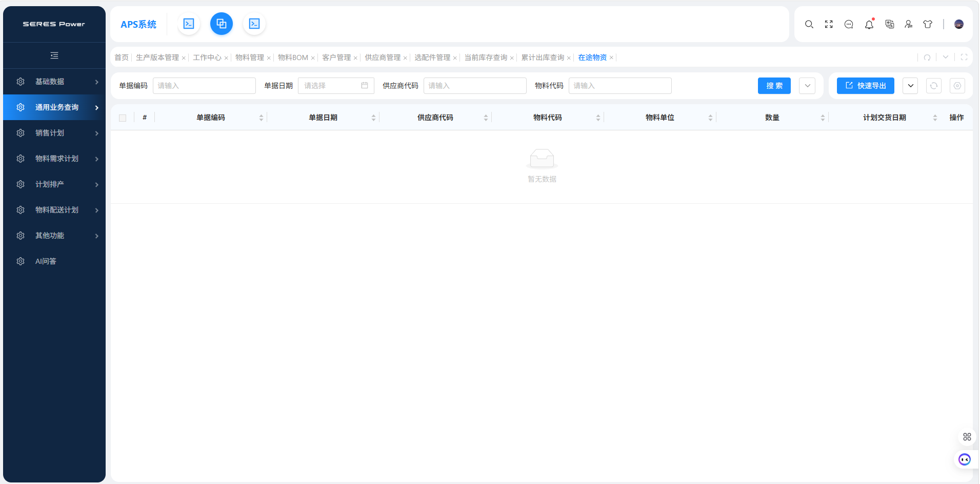Switch to 供应商管理 tab
This screenshot has width=980, height=484.
point(383,57)
